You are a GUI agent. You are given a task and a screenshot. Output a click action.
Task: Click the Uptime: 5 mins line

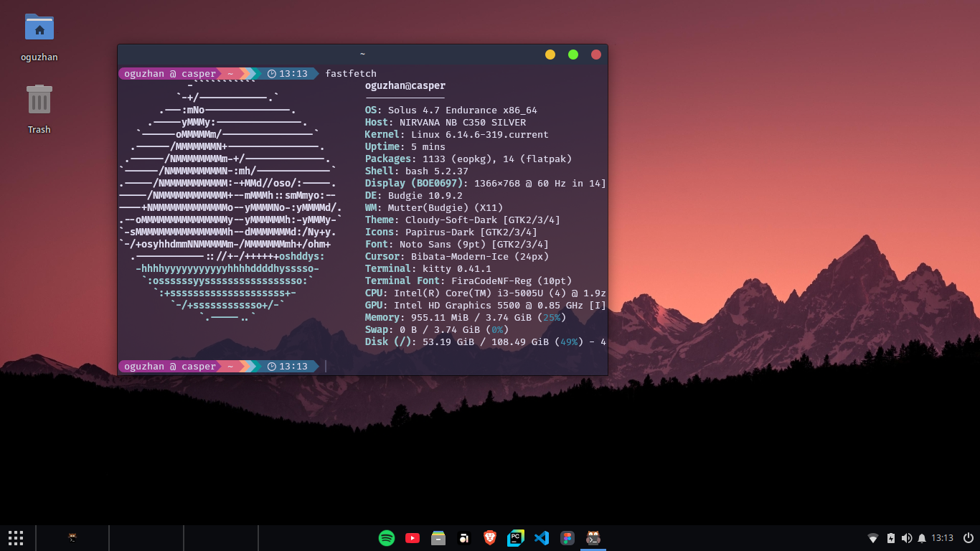[405, 147]
